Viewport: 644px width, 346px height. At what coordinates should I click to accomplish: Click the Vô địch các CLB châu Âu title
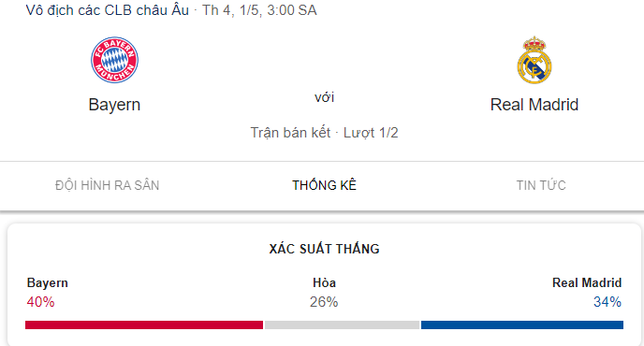tap(108, 10)
